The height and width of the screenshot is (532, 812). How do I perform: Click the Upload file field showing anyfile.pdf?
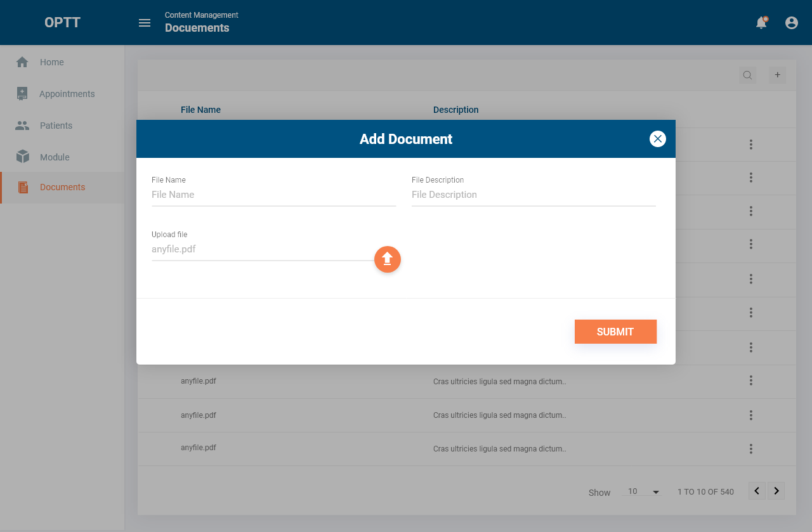point(261,249)
